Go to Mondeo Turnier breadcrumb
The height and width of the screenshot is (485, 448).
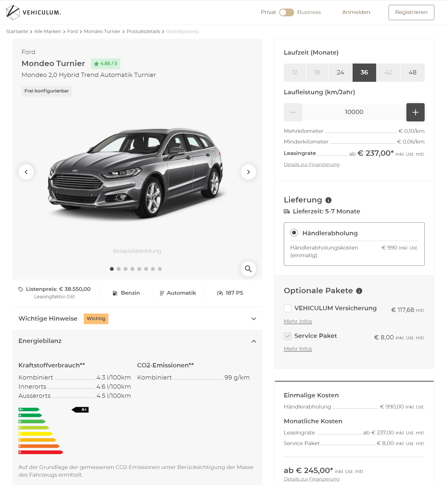point(102,32)
